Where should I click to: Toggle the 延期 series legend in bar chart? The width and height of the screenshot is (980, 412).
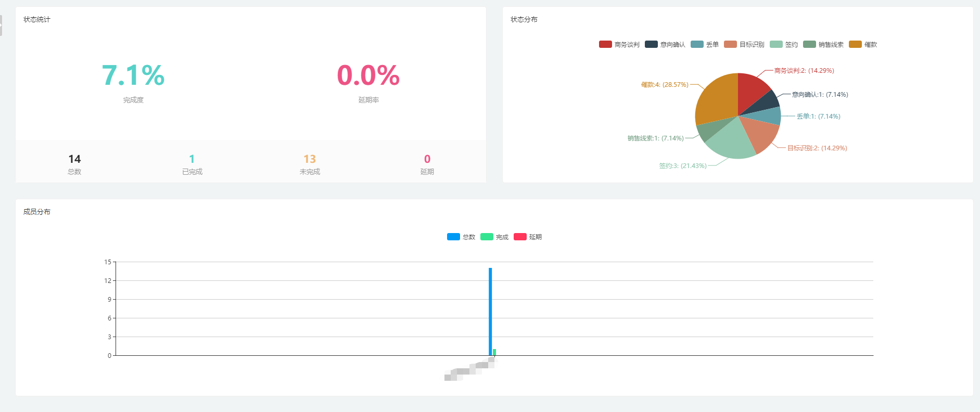(x=528, y=237)
